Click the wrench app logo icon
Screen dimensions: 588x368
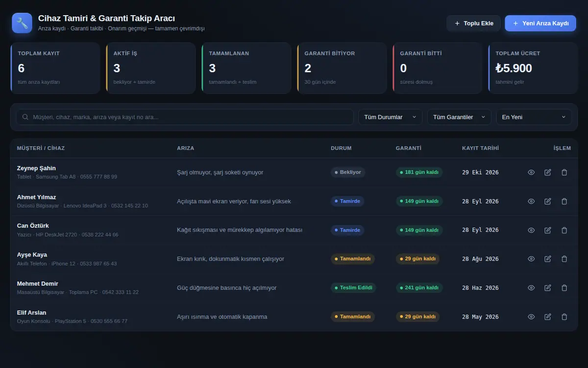tap(22, 23)
